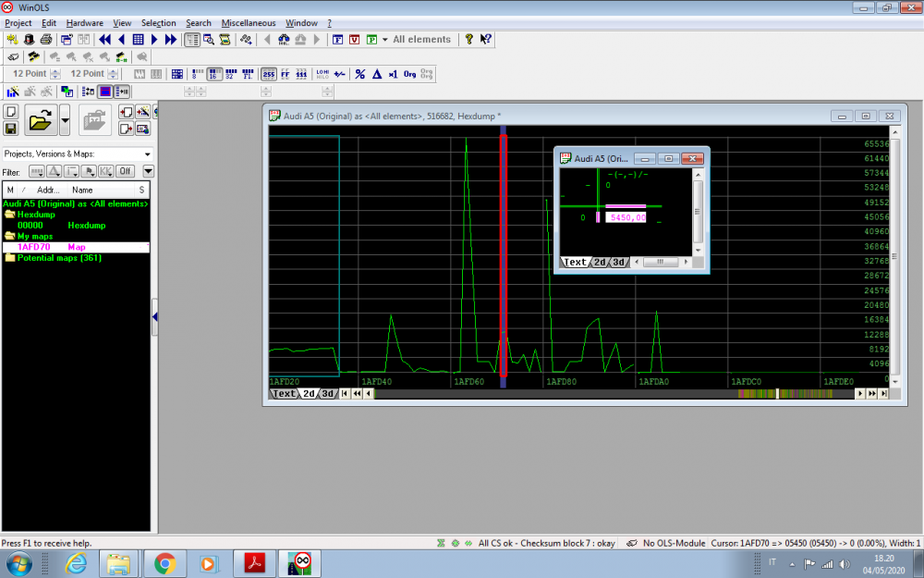The height and width of the screenshot is (578, 924).
Task: Click the 5450,00 value field
Action: [626, 217]
